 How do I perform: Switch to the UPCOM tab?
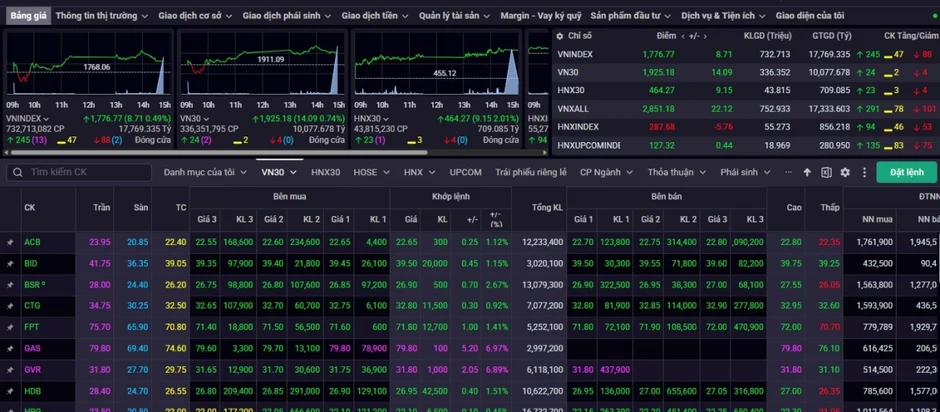pyautogui.click(x=466, y=172)
